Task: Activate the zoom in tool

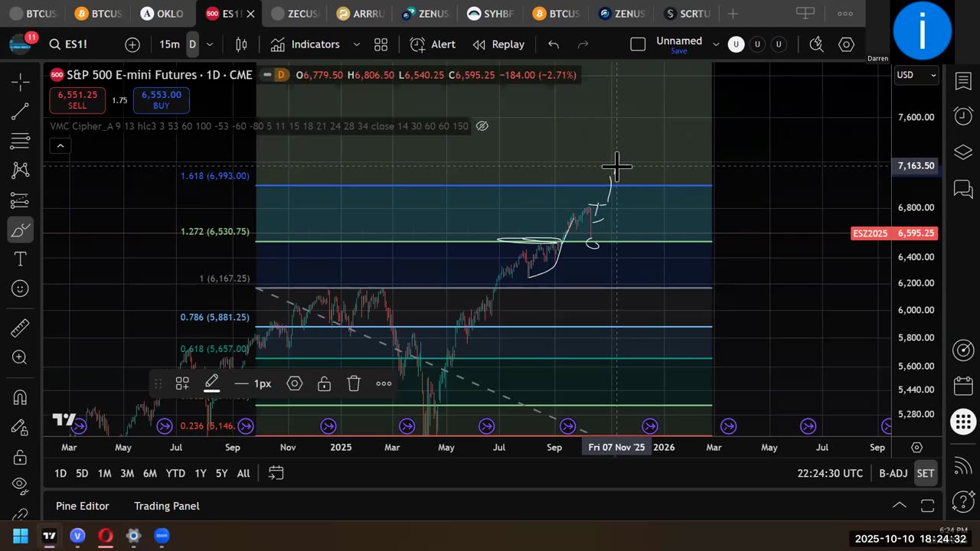Action: pyautogui.click(x=21, y=357)
